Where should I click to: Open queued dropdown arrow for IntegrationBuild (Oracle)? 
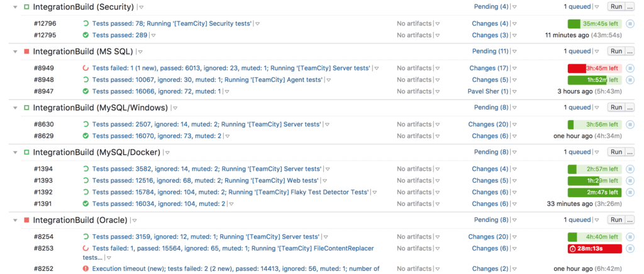(x=597, y=220)
